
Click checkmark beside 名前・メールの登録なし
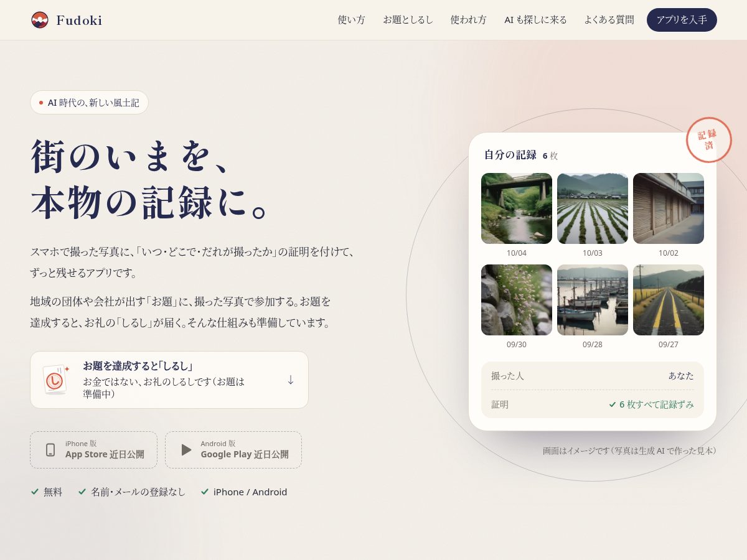tap(82, 492)
